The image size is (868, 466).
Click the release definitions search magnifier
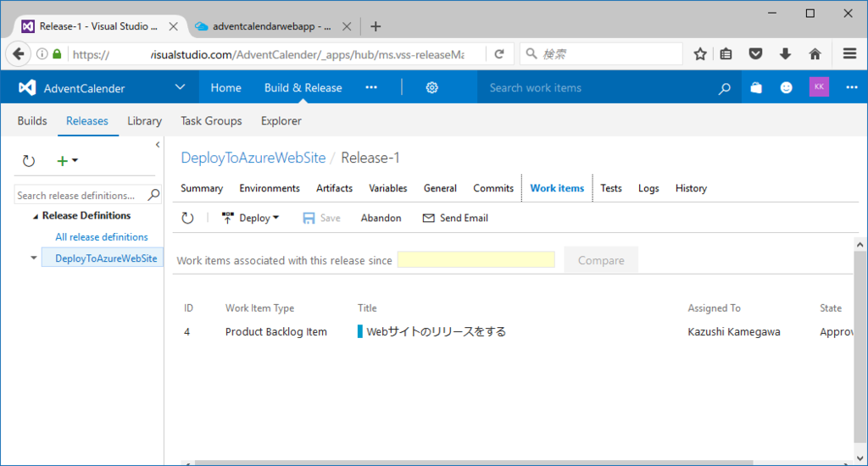tap(154, 195)
